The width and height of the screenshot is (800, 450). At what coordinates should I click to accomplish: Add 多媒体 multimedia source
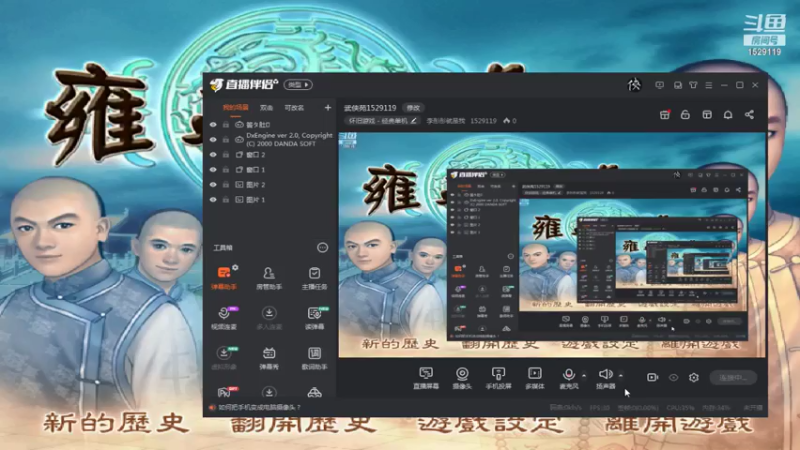[x=535, y=378]
